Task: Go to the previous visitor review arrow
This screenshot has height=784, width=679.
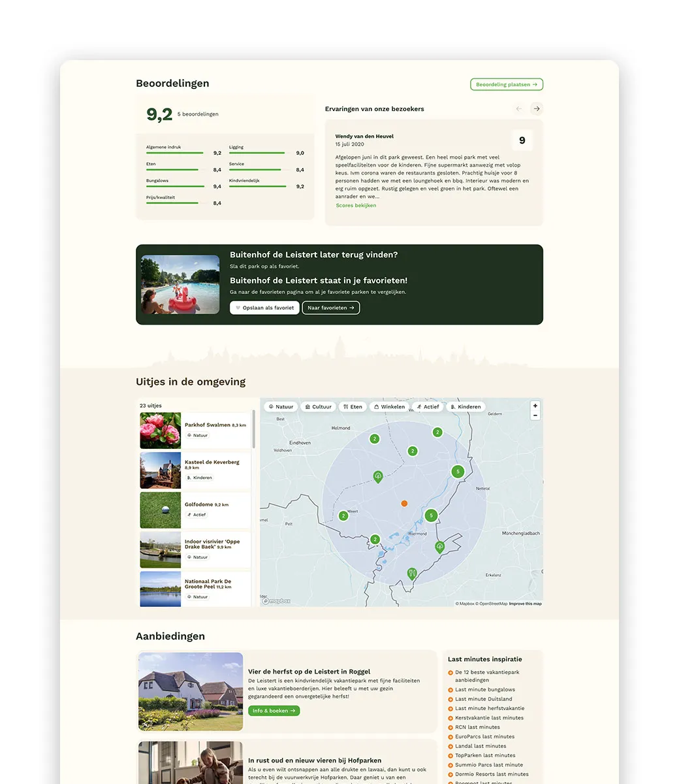Action: point(519,109)
